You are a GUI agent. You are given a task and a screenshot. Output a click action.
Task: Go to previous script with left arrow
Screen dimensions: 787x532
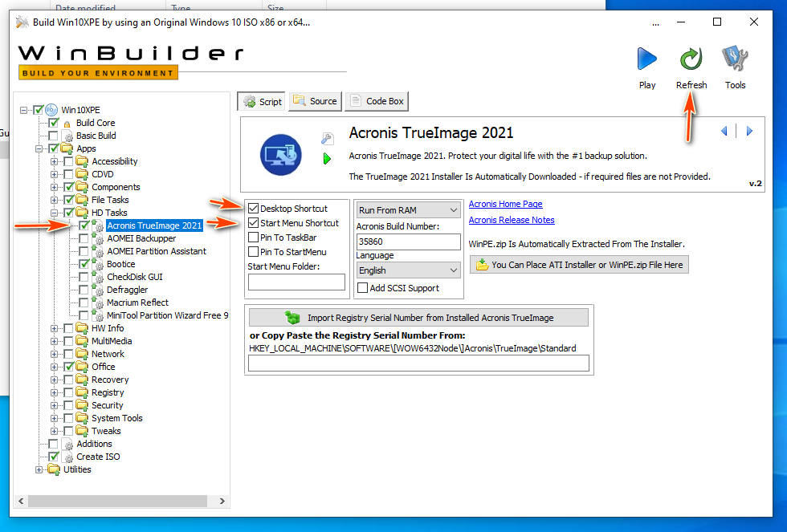click(x=724, y=132)
